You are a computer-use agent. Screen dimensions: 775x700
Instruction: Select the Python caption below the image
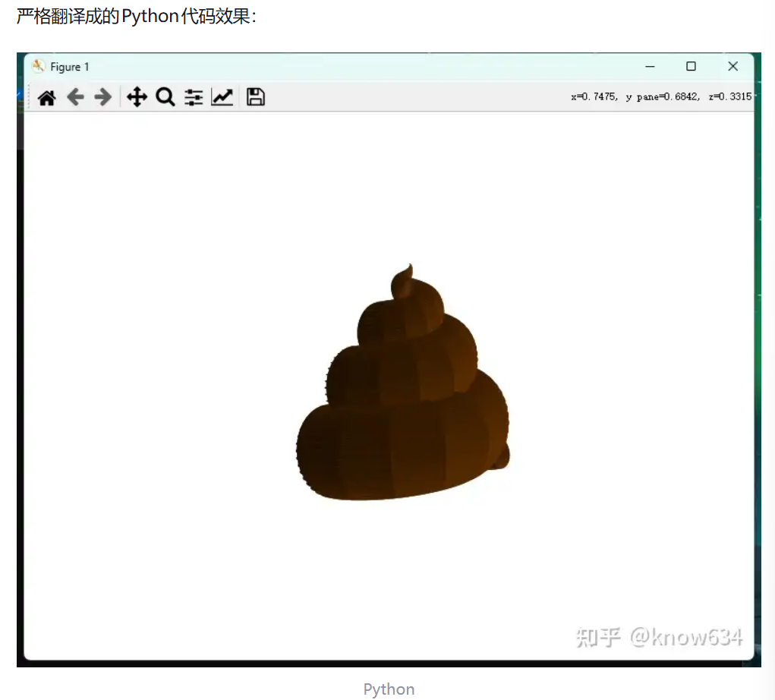point(389,689)
